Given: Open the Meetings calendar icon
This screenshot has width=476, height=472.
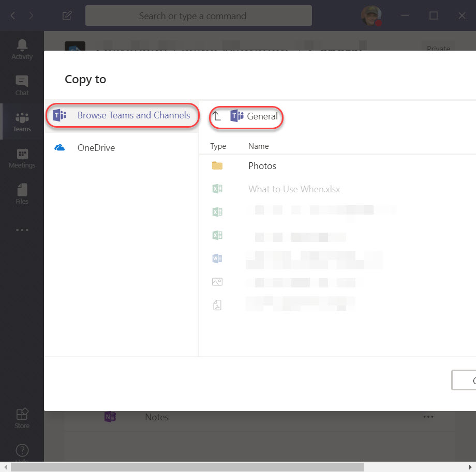Looking at the screenshot, I should 22,158.
